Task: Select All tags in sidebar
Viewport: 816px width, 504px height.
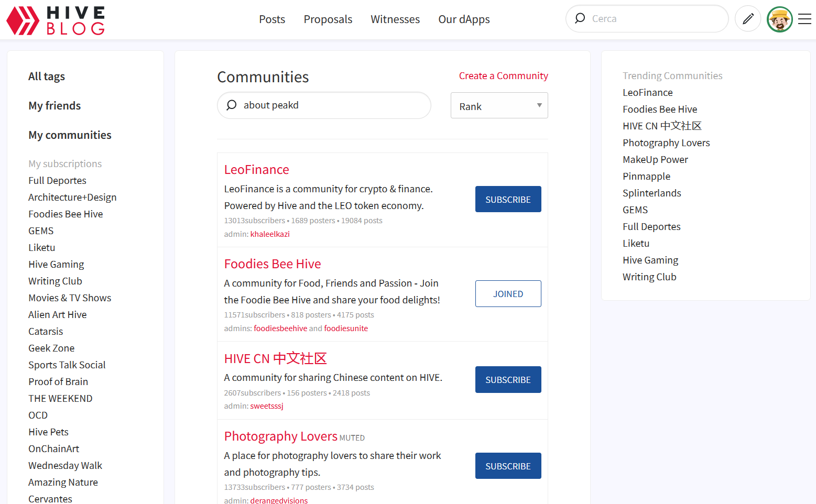Action: (47, 76)
